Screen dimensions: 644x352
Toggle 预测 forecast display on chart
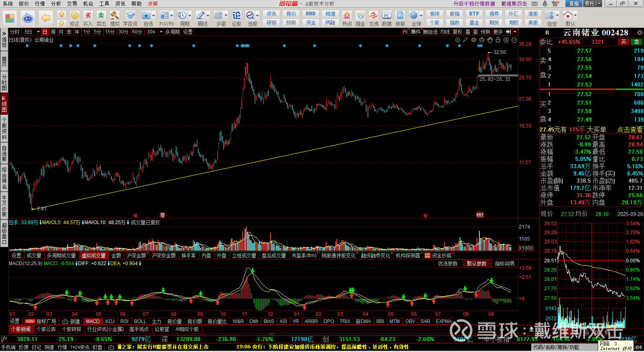pos(485,32)
